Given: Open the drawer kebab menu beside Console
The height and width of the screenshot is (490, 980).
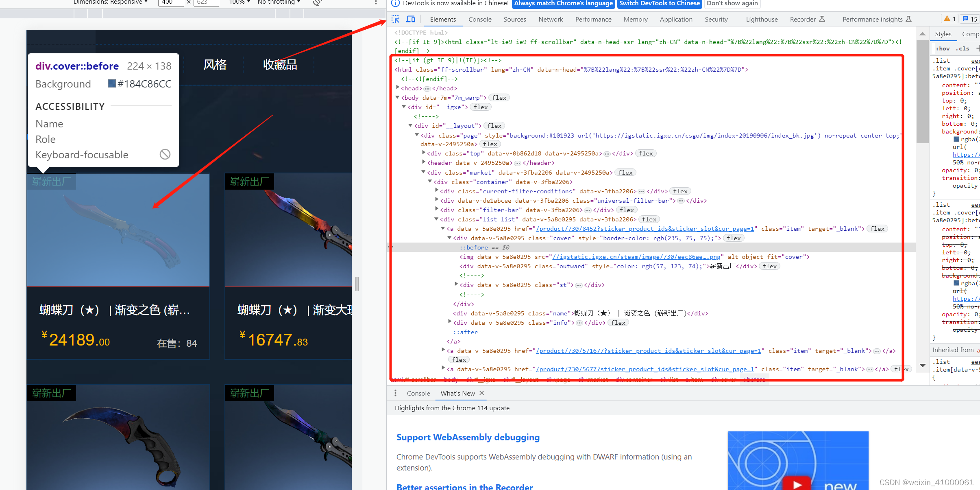Looking at the screenshot, I should click(x=395, y=393).
